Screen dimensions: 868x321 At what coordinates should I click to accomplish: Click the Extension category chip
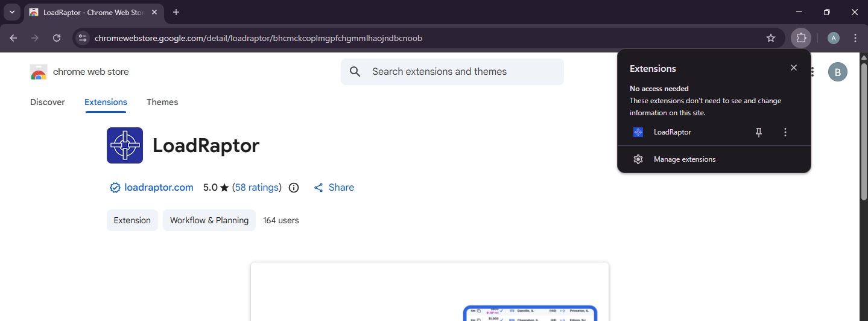point(132,220)
